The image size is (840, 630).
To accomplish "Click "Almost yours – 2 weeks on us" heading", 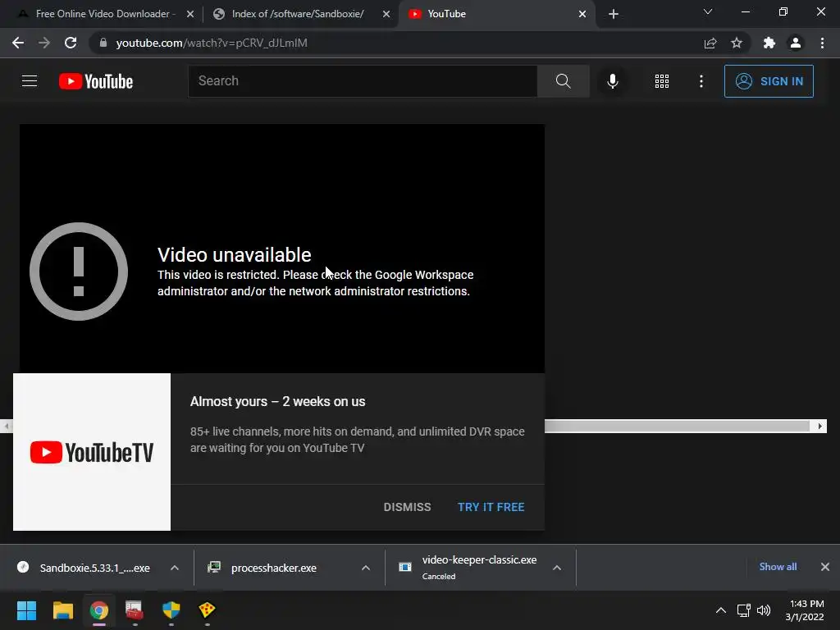I will click(277, 402).
